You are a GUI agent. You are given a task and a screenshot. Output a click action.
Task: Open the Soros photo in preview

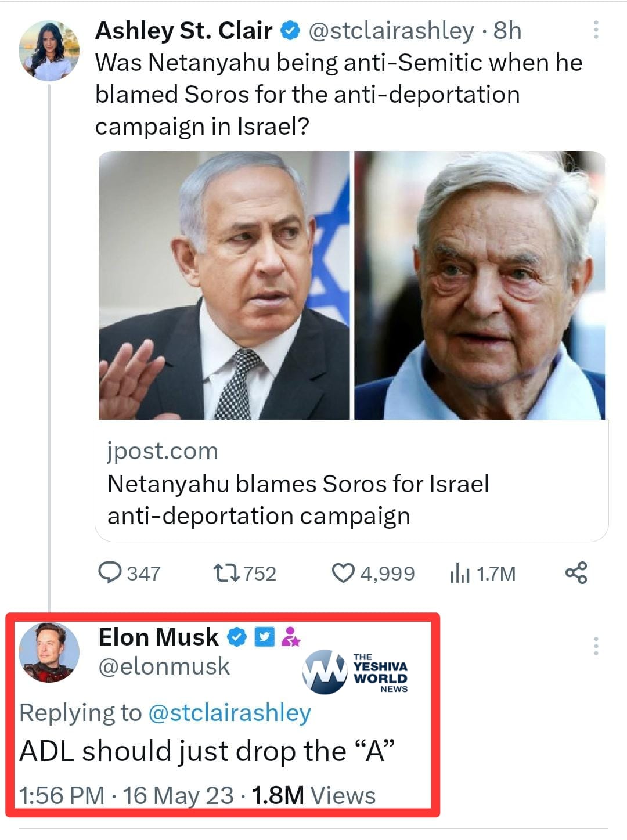[x=480, y=285]
